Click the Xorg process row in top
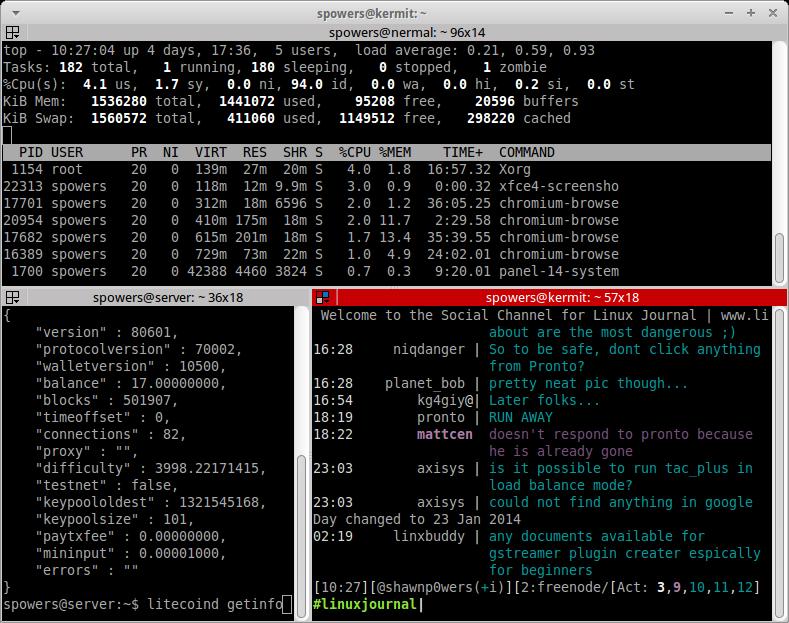 (x=310, y=169)
